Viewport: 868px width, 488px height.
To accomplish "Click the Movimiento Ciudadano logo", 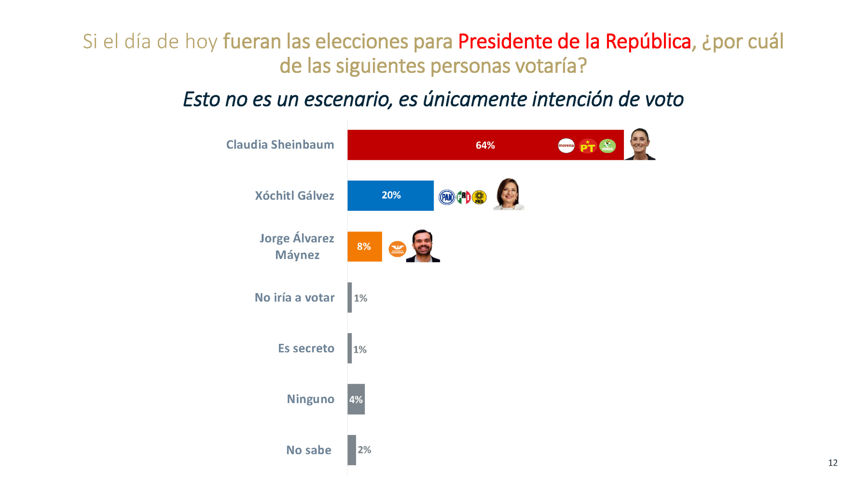I will point(397,249).
